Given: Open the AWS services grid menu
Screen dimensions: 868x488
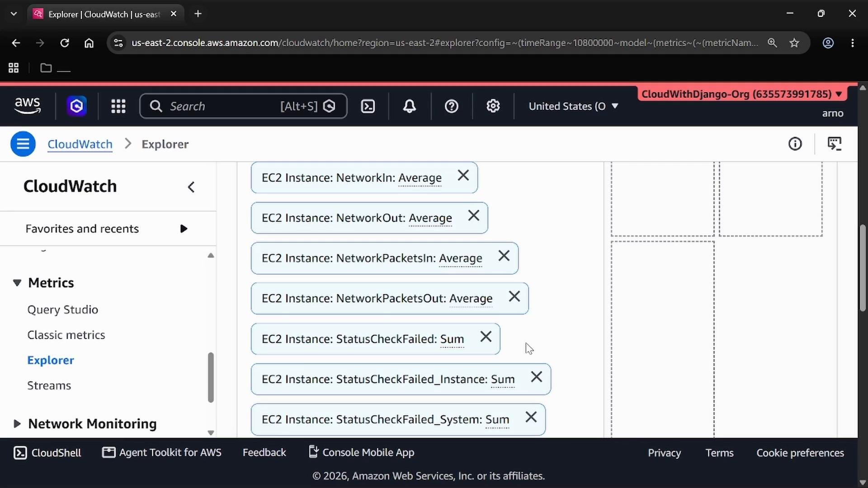Looking at the screenshot, I should (118, 106).
